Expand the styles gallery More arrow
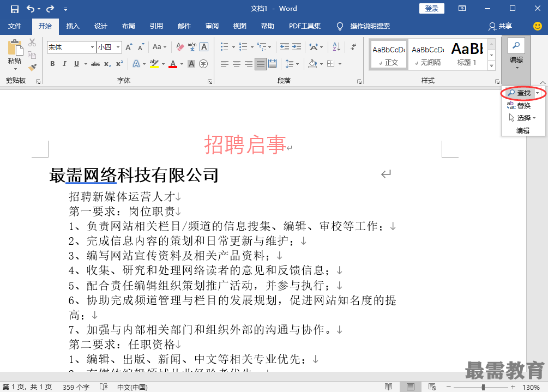This screenshot has width=548, height=392. click(x=492, y=65)
